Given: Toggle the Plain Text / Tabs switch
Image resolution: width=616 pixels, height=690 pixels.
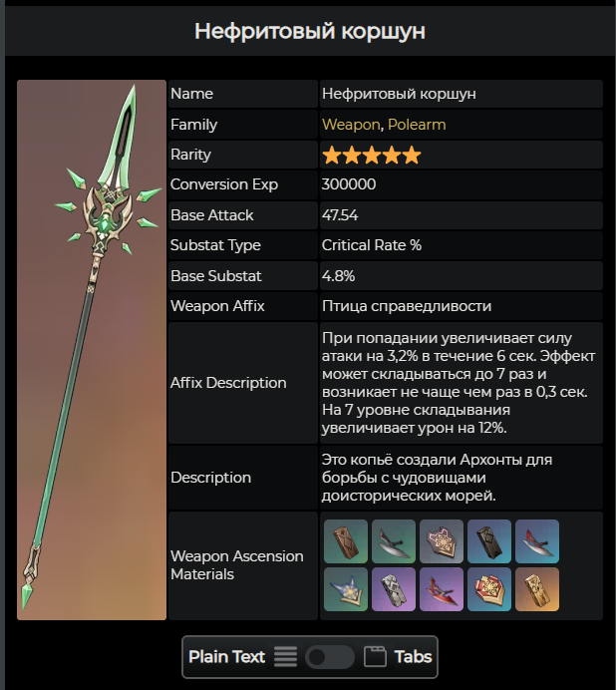Looking at the screenshot, I should (330, 657).
